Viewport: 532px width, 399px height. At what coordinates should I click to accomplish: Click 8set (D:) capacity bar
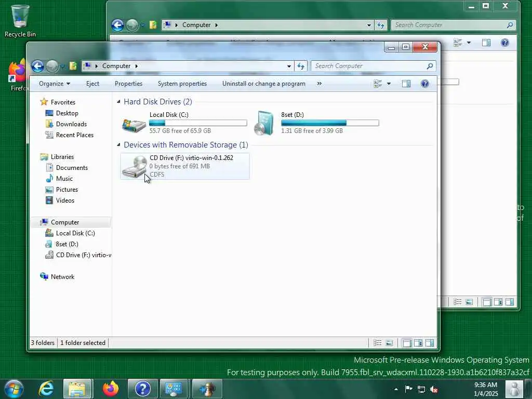click(330, 123)
